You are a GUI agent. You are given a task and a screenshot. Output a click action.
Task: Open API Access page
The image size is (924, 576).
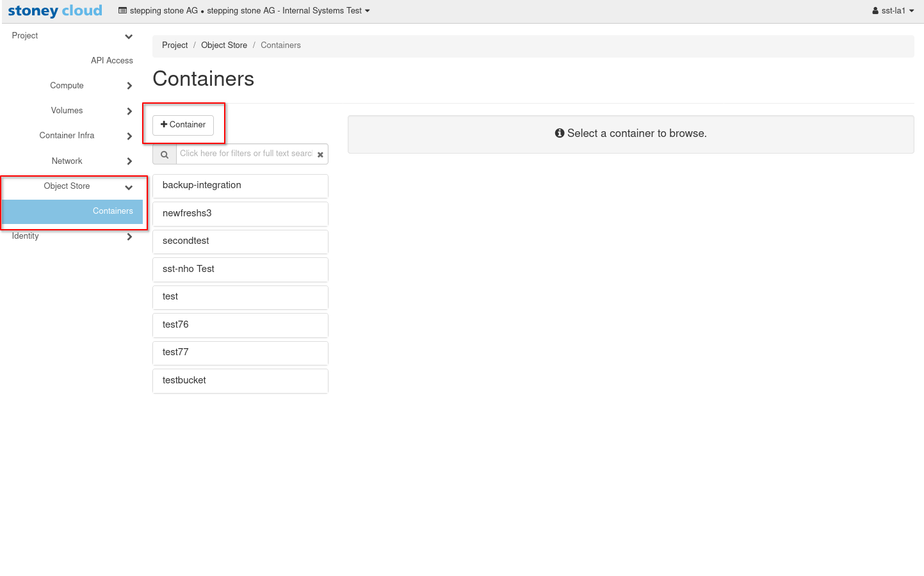(111, 61)
